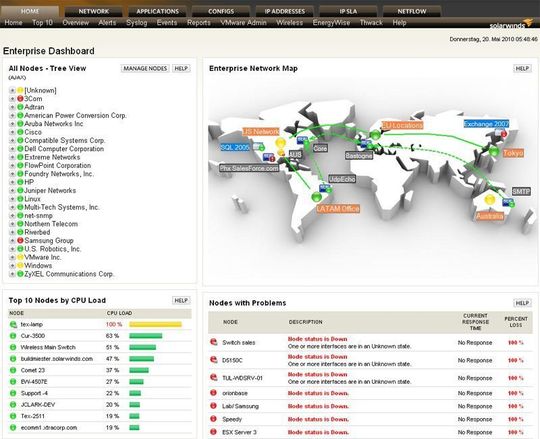540x439 pixels.
Task: Click the Bastogne label on map
Action: click(x=359, y=156)
